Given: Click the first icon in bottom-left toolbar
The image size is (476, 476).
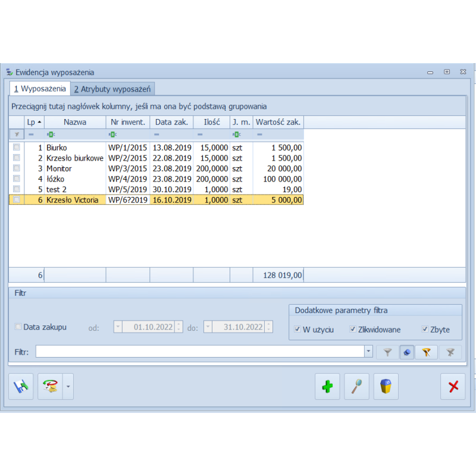Looking at the screenshot, I should (21, 387).
